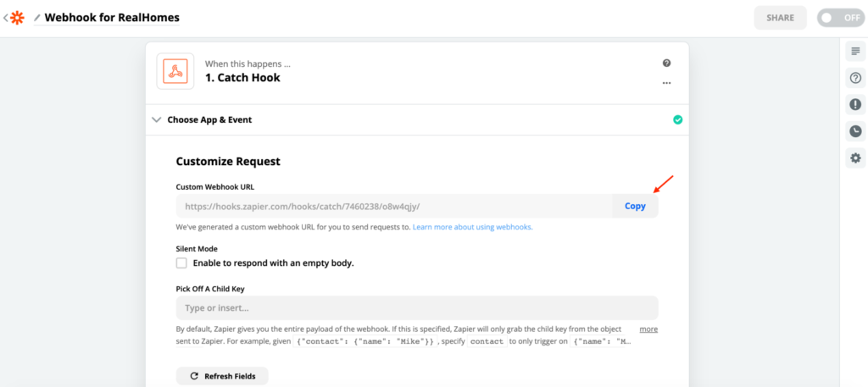Enable Silent Mode empty body checkbox
Image resolution: width=868 pixels, height=387 pixels.
click(181, 263)
